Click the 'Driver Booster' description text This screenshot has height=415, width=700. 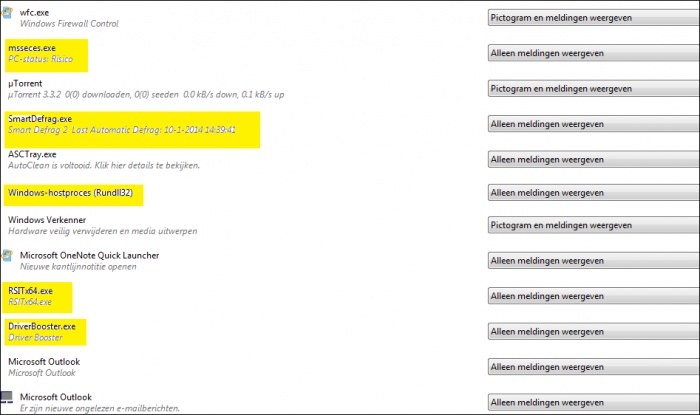[x=35, y=338]
